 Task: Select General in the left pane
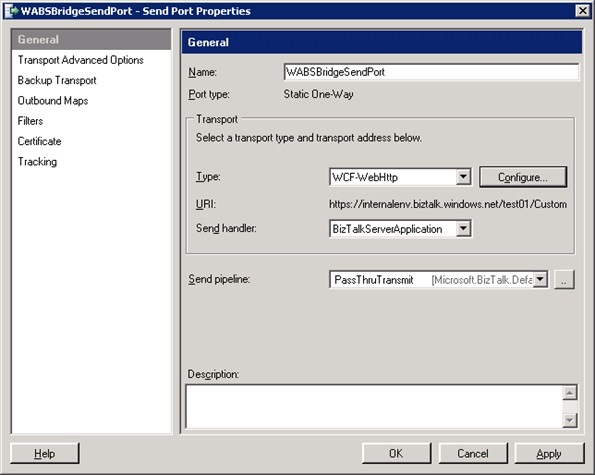point(91,39)
